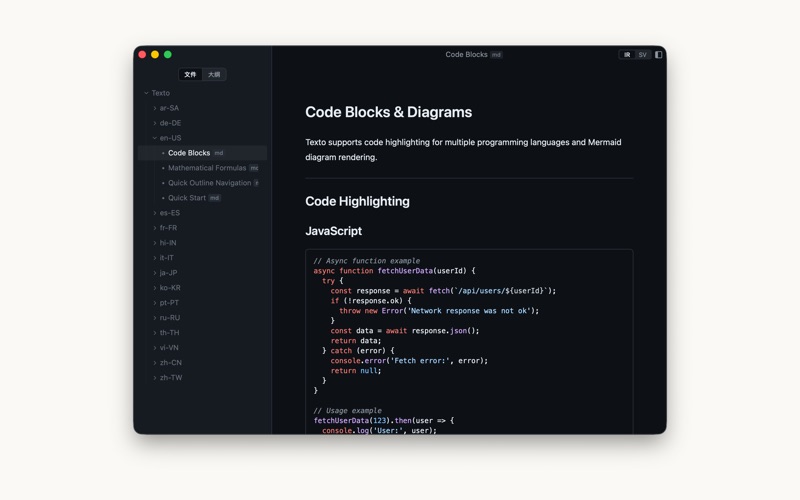Screen dimensions: 800x500
Task: Minimize the window with the yellow button
Action: pyautogui.click(x=155, y=55)
